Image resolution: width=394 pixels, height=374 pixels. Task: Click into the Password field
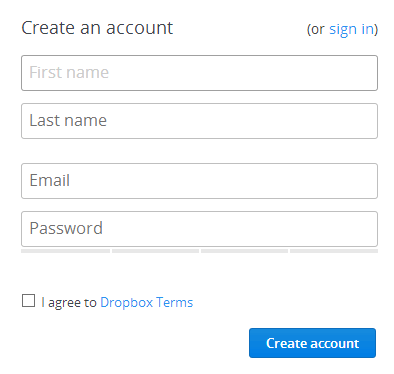(199, 229)
